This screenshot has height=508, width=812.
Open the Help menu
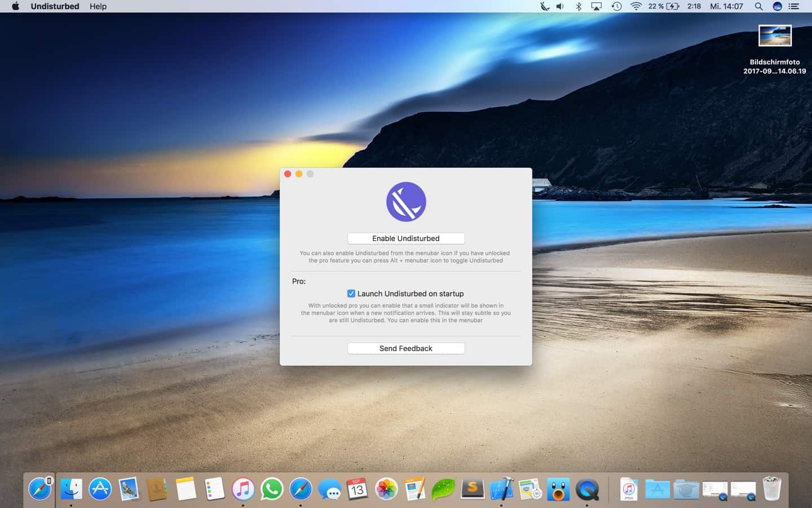click(98, 6)
